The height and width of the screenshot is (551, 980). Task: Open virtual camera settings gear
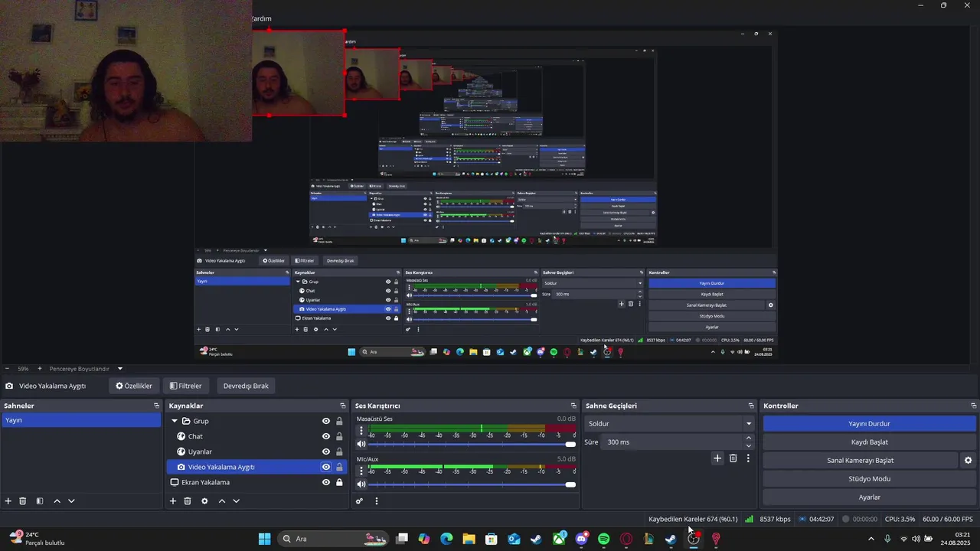tap(968, 461)
